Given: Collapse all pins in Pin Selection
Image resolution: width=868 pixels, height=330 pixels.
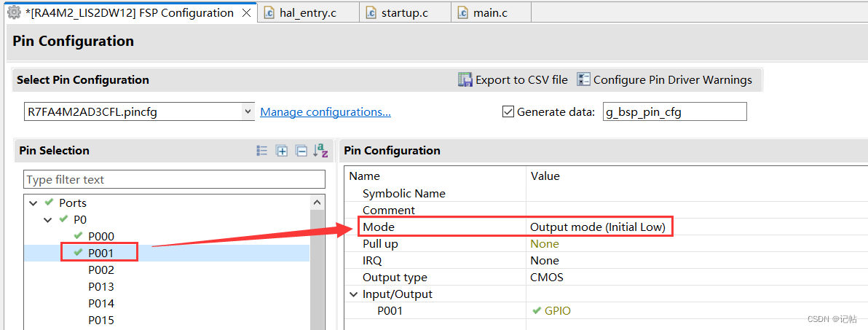Looking at the screenshot, I should click(301, 151).
